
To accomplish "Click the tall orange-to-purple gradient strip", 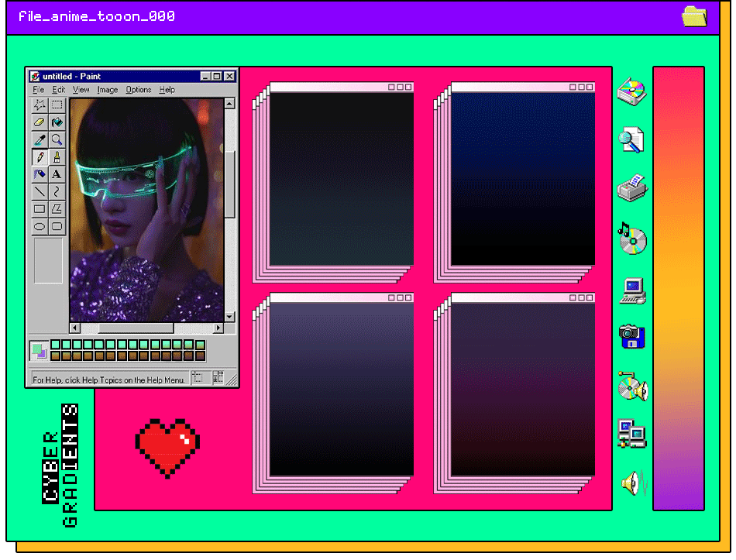I will (679, 288).
